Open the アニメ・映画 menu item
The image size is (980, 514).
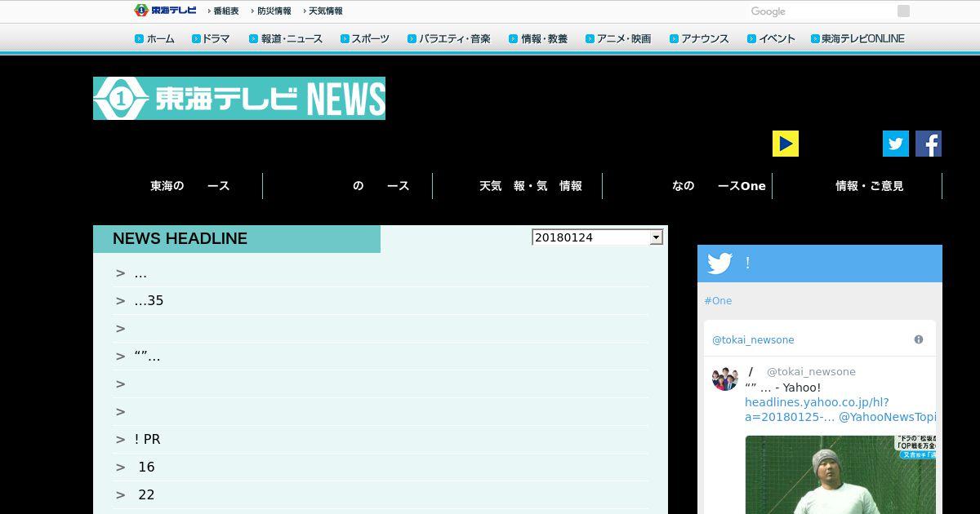(x=618, y=38)
